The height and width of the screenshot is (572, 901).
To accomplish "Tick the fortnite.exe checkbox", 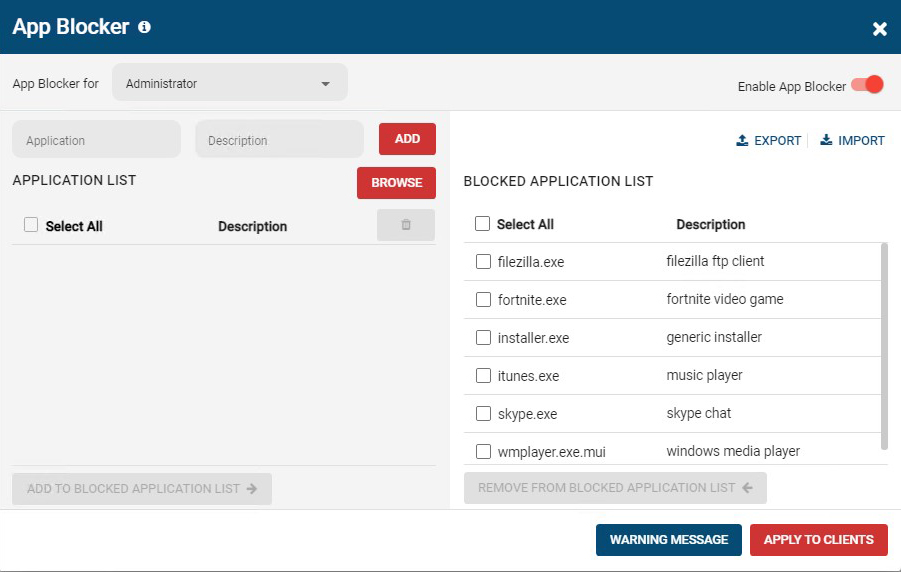I will click(x=483, y=300).
